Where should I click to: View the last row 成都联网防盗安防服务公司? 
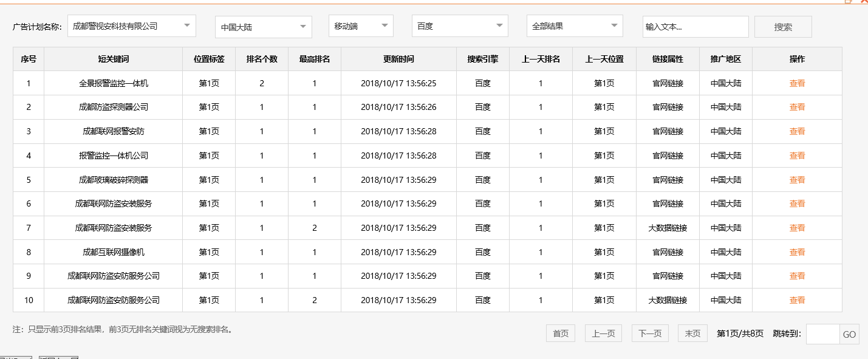click(x=796, y=299)
